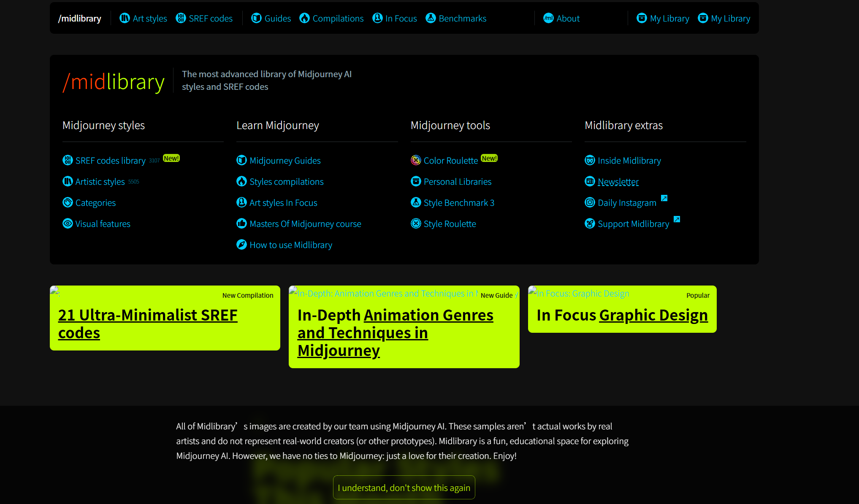This screenshot has width=859, height=504.
Task: Click the Art styles In Focus icon
Action: pos(241,202)
